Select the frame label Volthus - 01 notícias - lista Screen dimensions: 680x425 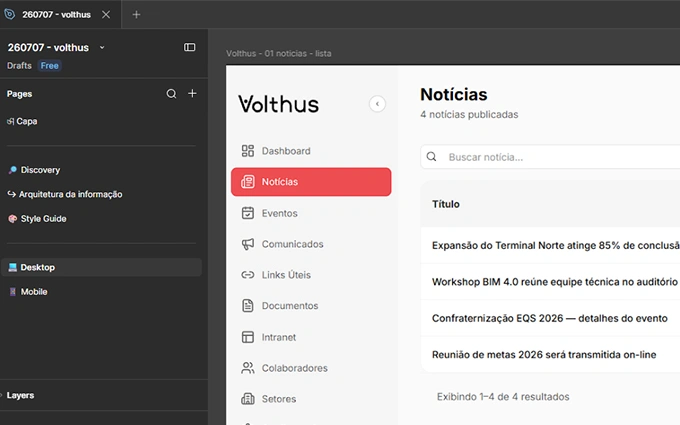tap(278, 53)
